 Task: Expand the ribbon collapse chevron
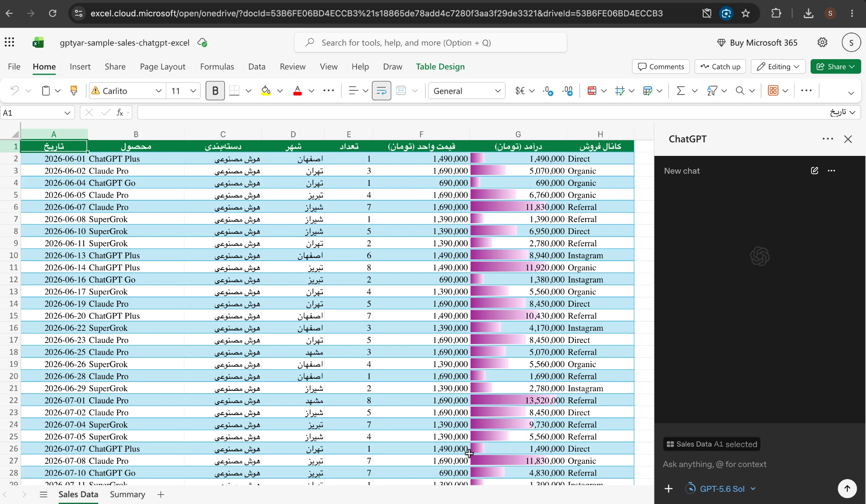click(851, 93)
